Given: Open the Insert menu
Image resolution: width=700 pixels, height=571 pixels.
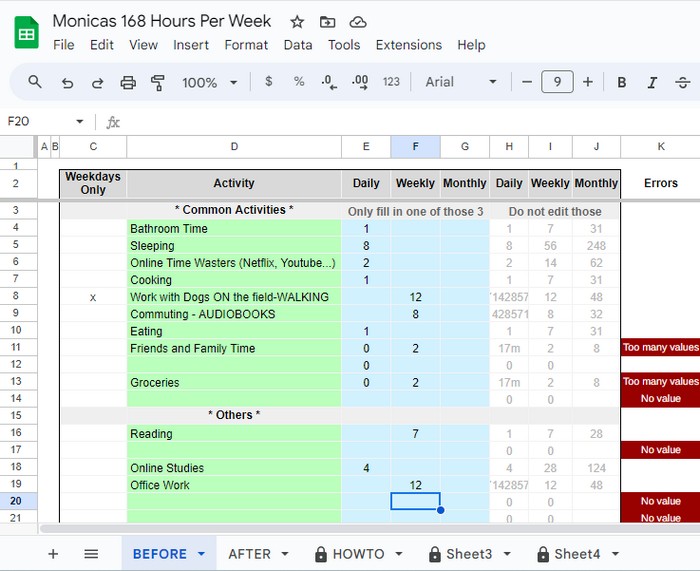Looking at the screenshot, I should tap(191, 45).
